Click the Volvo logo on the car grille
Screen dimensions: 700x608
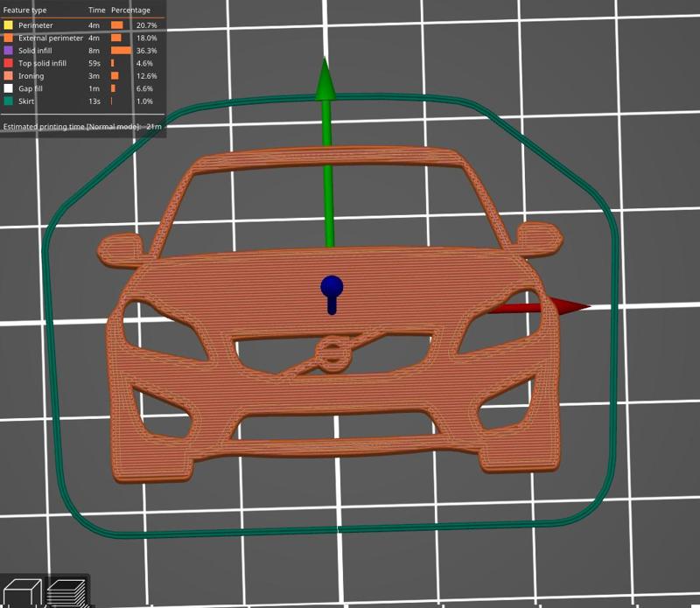coord(332,355)
